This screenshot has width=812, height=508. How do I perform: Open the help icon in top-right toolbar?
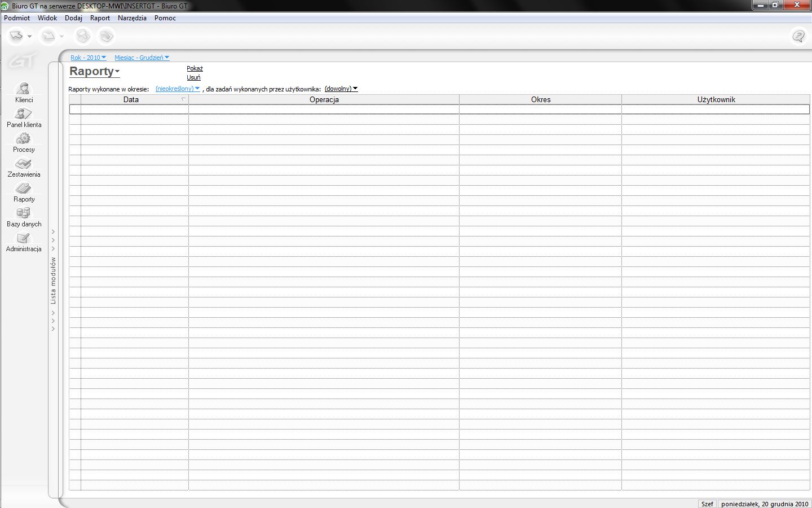pos(798,36)
